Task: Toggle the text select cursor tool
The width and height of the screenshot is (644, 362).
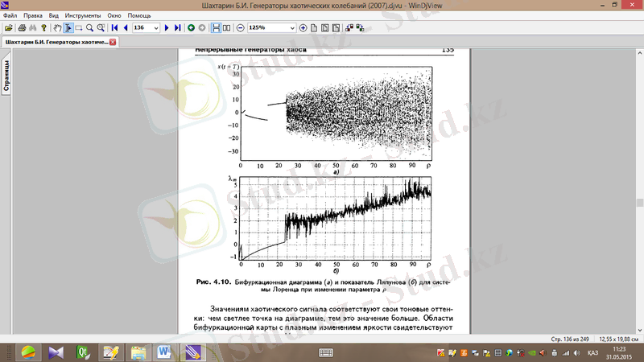Action: pos(68,27)
